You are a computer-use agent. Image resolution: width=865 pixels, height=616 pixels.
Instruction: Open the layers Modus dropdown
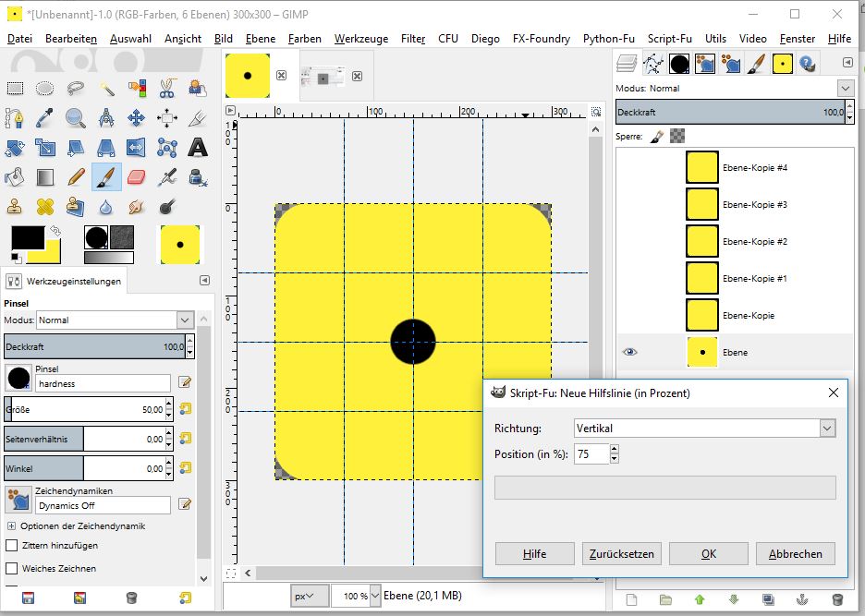click(x=845, y=89)
